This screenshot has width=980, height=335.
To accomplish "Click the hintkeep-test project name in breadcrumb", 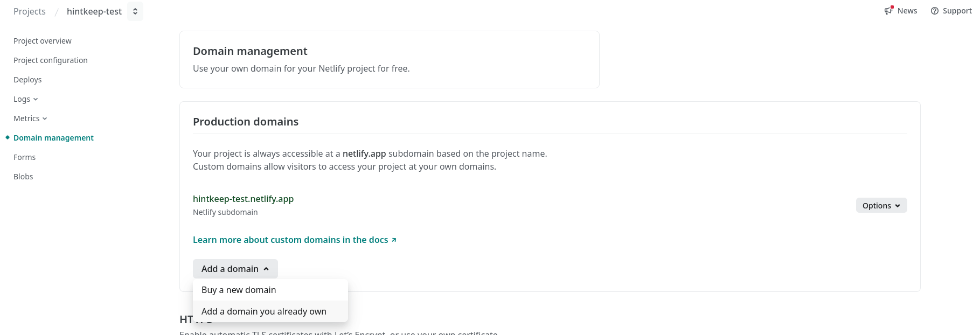I will point(94,11).
